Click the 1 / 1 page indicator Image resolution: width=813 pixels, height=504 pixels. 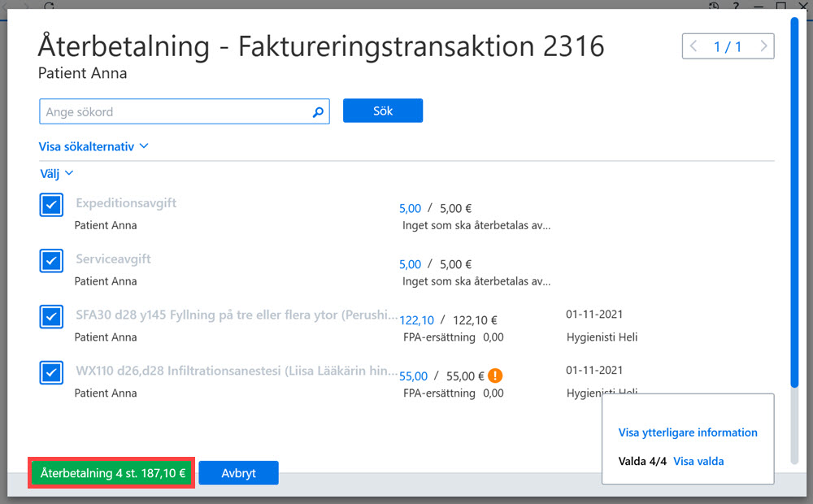(728, 46)
